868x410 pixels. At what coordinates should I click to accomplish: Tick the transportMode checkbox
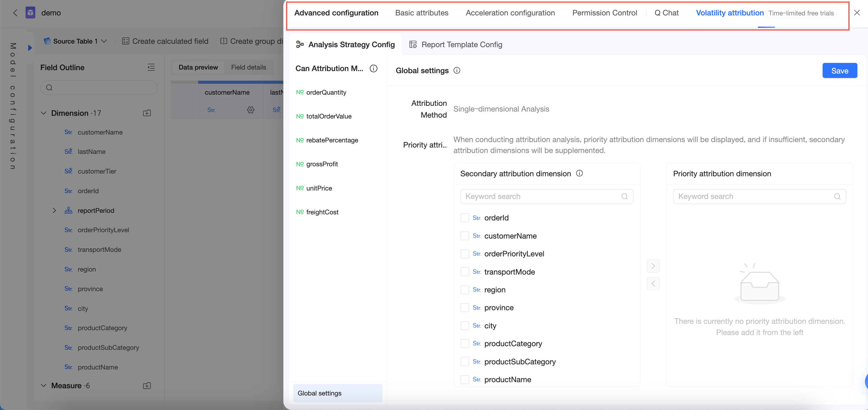pyautogui.click(x=465, y=272)
